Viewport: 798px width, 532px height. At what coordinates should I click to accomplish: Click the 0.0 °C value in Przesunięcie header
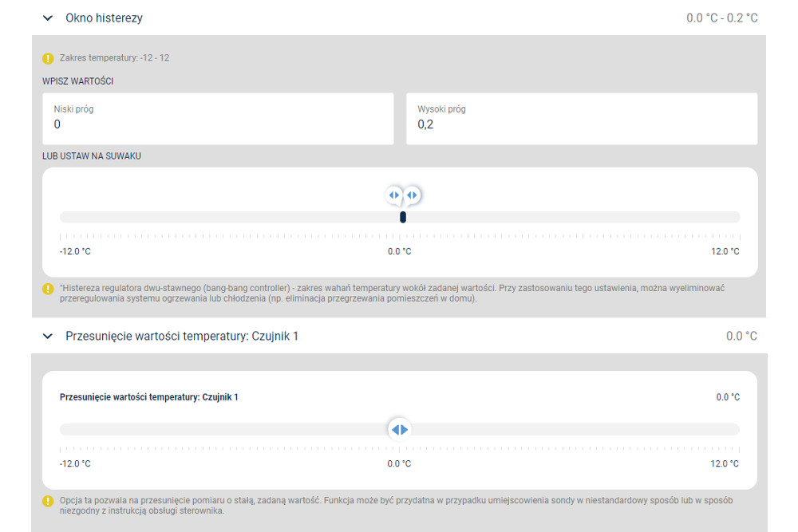click(741, 336)
